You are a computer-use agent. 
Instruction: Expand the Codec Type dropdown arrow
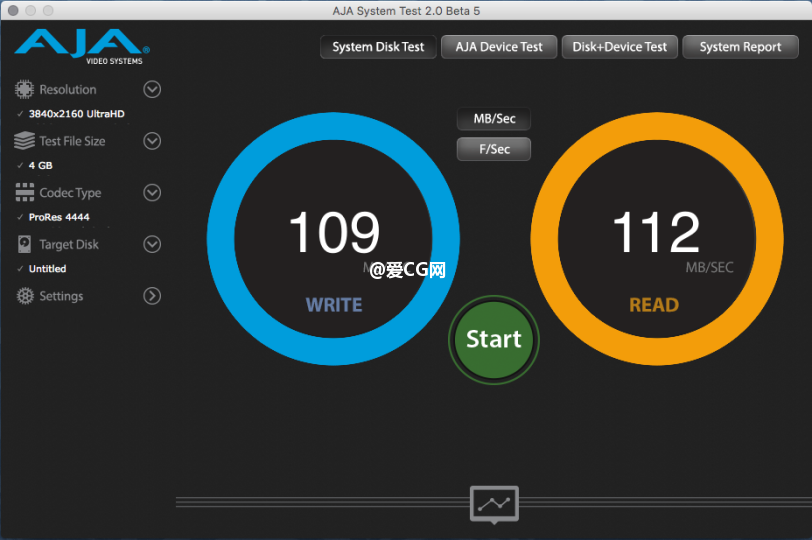[152, 193]
